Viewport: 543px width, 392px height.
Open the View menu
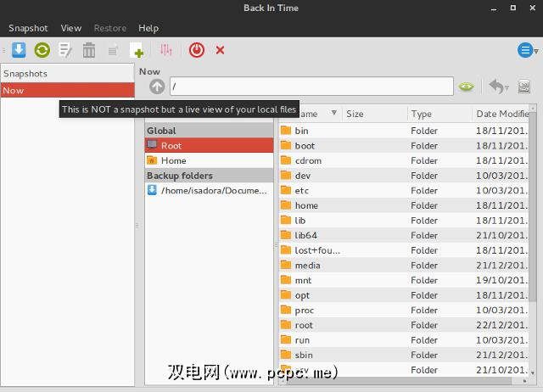pyautogui.click(x=71, y=28)
